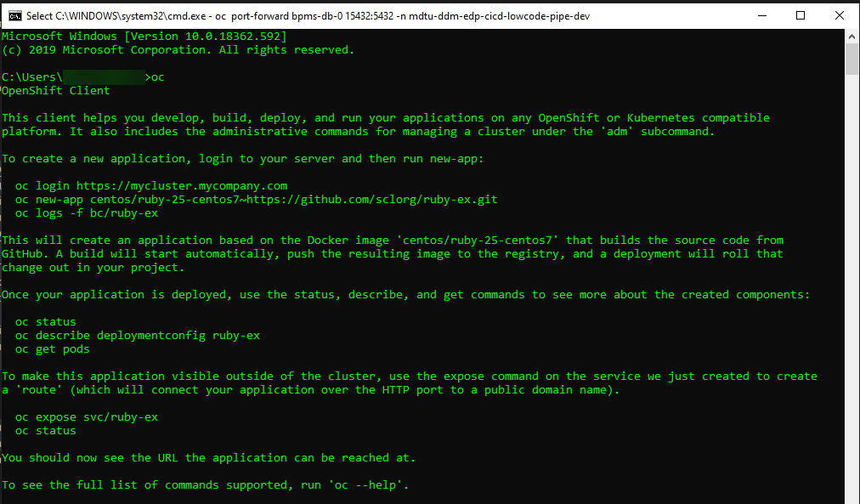Click the vertical scrollbar thumb
The height and width of the screenshot is (504, 860).
tap(852, 59)
